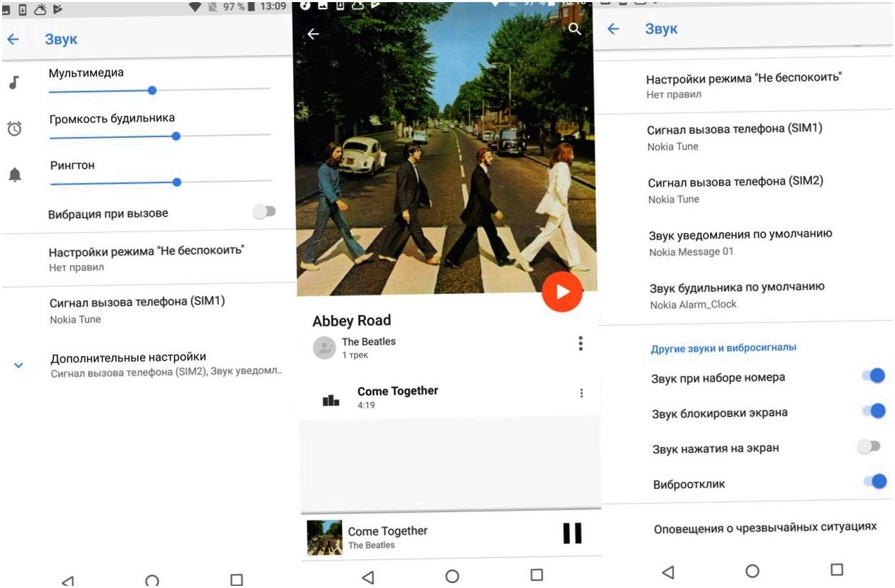Go back from the left Звук screen
This screenshot has width=895, height=588.
12,39
